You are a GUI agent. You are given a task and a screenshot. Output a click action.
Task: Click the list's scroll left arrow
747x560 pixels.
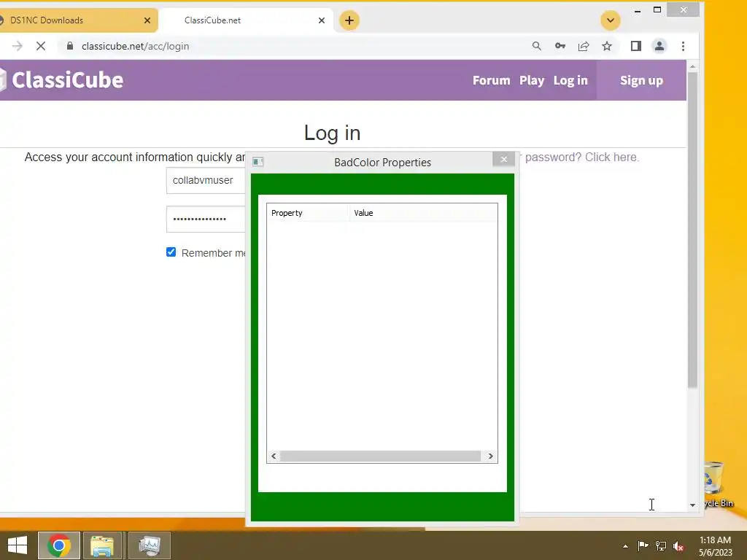pyautogui.click(x=274, y=456)
